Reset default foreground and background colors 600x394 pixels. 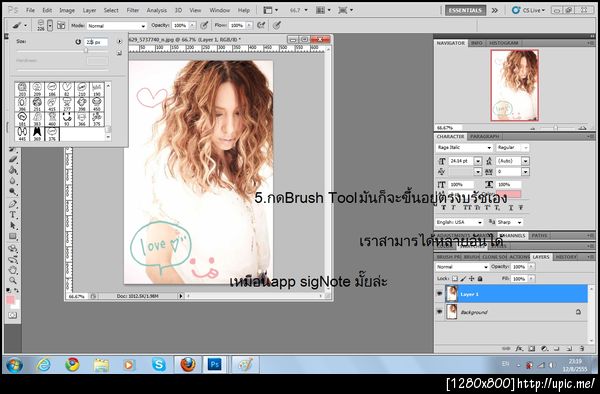click(x=9, y=291)
